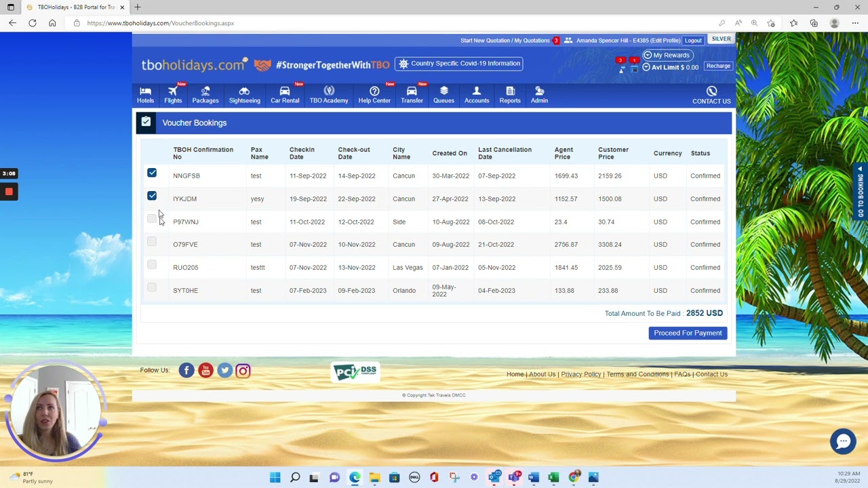Click the NNGFSB confirmation number
The image size is (868, 488).
click(186, 176)
